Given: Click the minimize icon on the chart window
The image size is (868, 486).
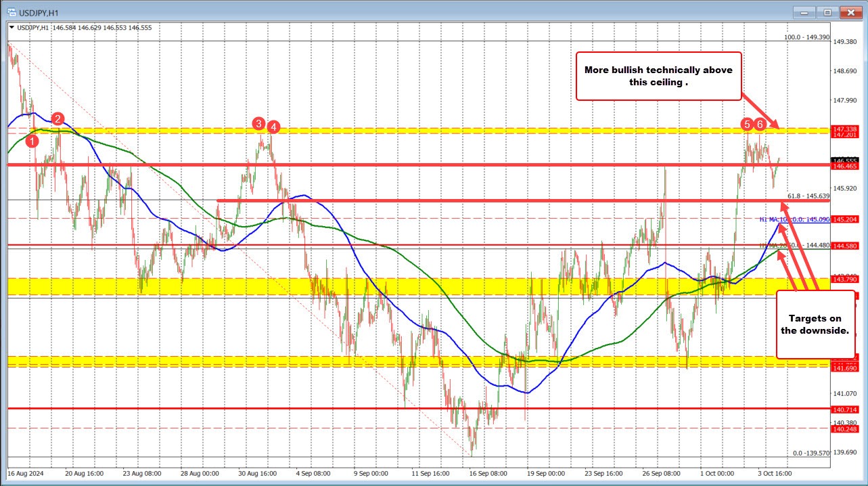Looking at the screenshot, I should pyautogui.click(x=803, y=12).
